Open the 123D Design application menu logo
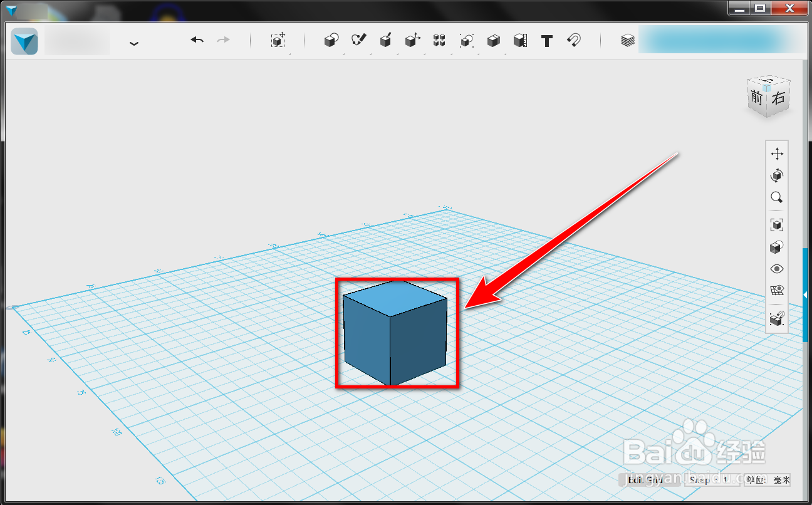This screenshot has height=505, width=812. tap(24, 41)
